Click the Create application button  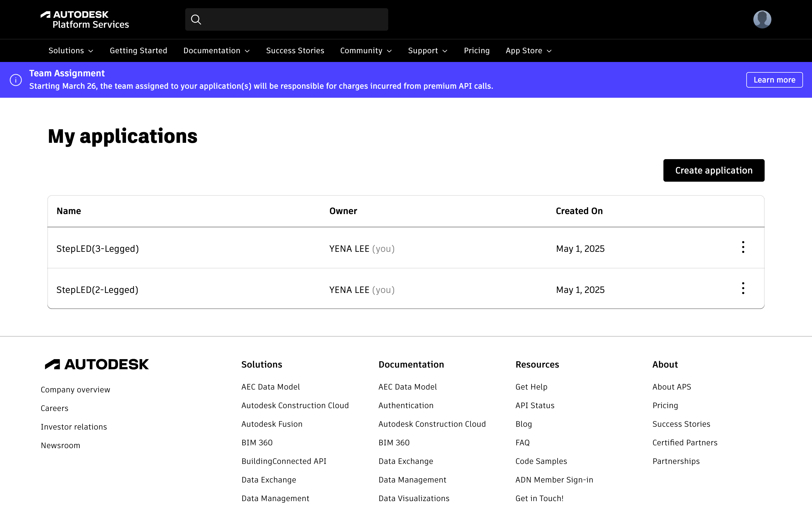(714, 170)
